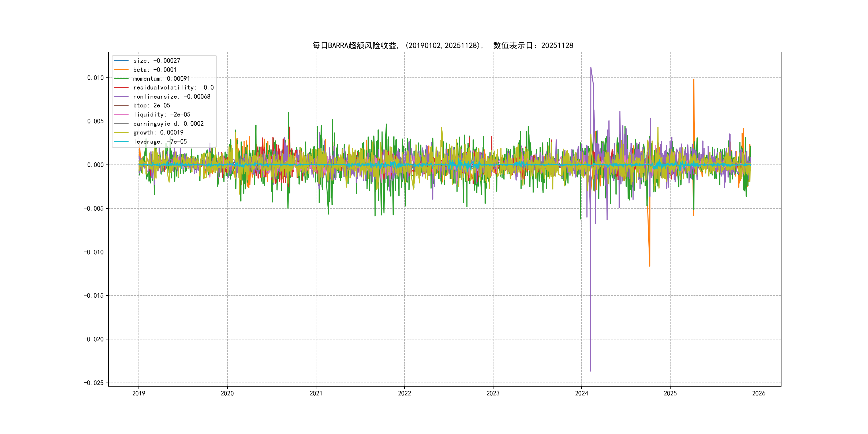Screen dimensions: 868x434
Task: Click the 2022 x-axis tick label
Action: 404,393
